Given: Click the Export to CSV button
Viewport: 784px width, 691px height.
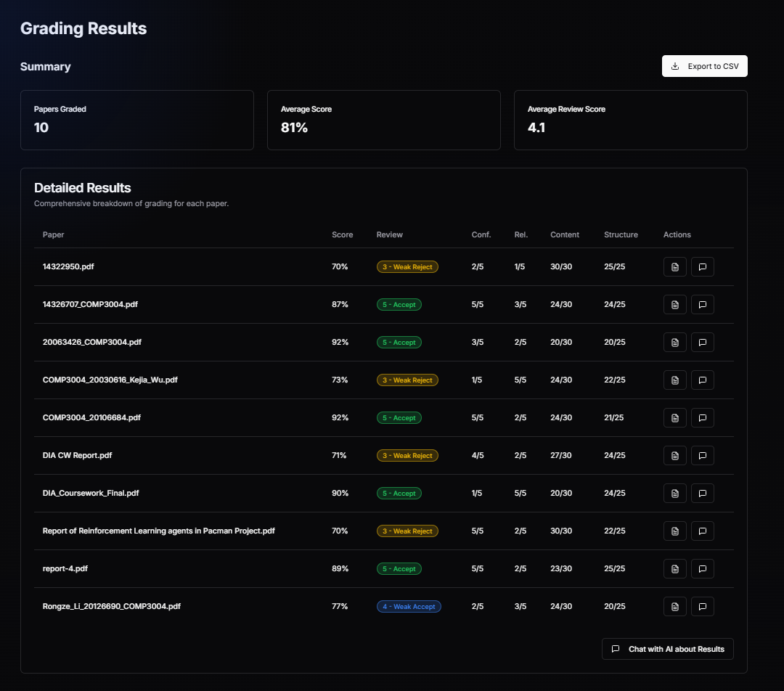Looking at the screenshot, I should [704, 65].
